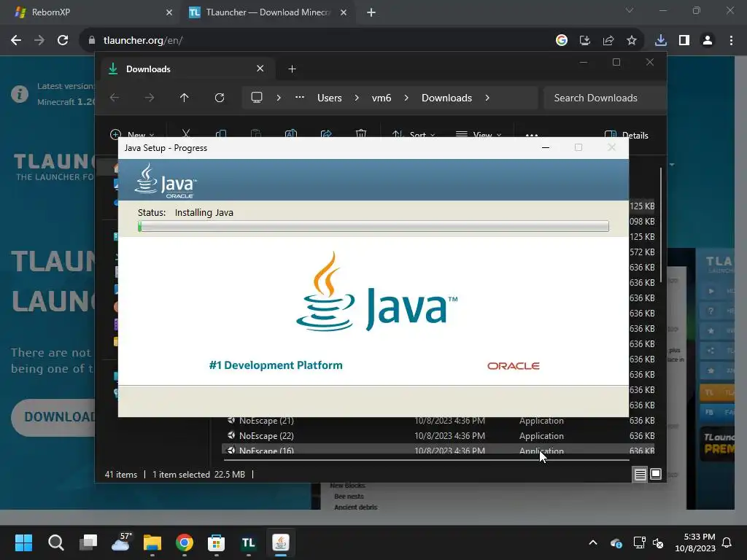Open the View dropdown in Explorer
Image resolution: width=747 pixels, height=560 pixels.
click(479, 134)
